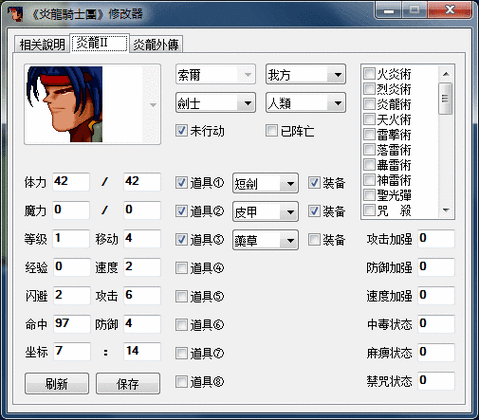Image resolution: width=479 pixels, height=420 pixels.
Task: Click the spell list scrollbar thumb
Action: point(446,99)
